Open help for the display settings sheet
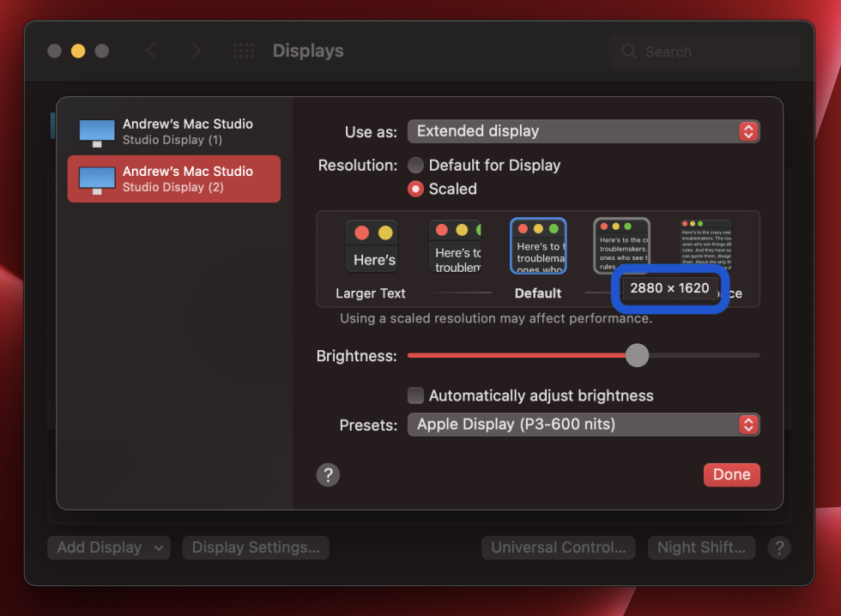Screen dimensions: 841x616 click(x=328, y=475)
